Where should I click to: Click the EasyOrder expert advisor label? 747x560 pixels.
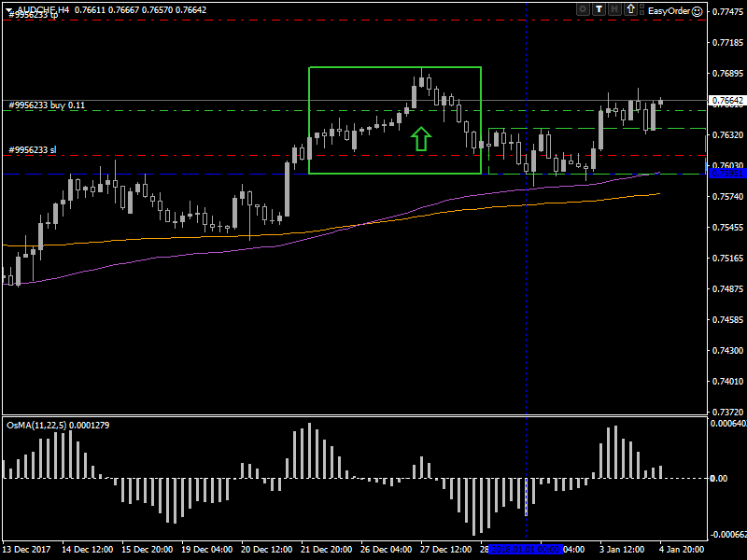coord(669,11)
